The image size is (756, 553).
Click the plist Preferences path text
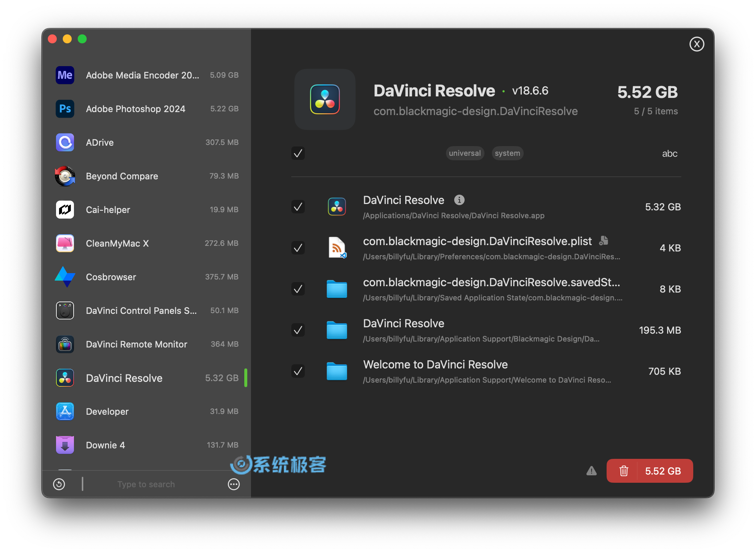(x=492, y=257)
